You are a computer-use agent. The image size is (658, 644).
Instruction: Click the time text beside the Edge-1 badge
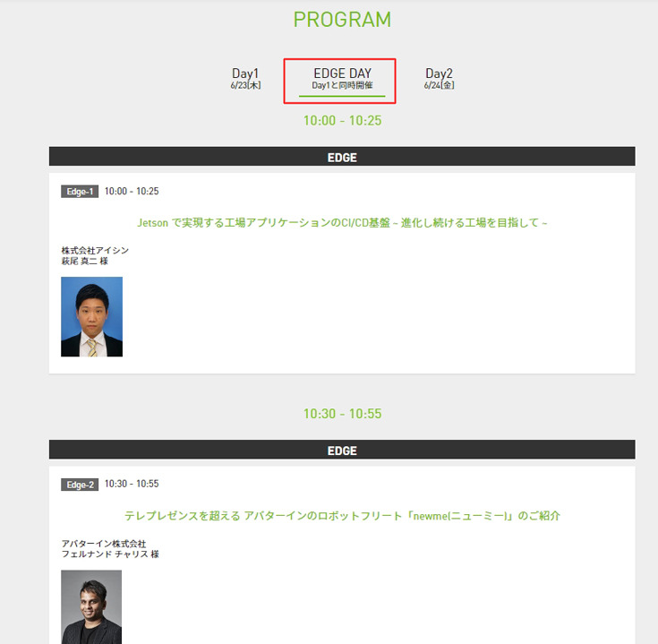click(x=132, y=192)
